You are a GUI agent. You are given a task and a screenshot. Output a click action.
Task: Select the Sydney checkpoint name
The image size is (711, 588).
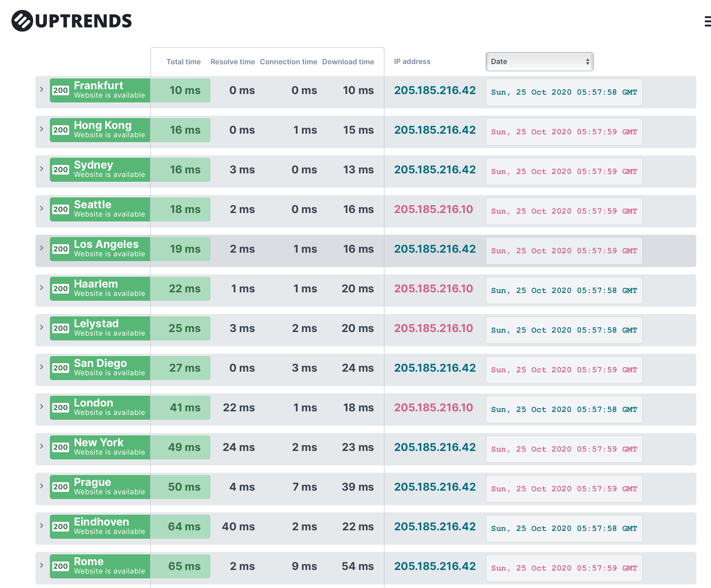(x=93, y=165)
